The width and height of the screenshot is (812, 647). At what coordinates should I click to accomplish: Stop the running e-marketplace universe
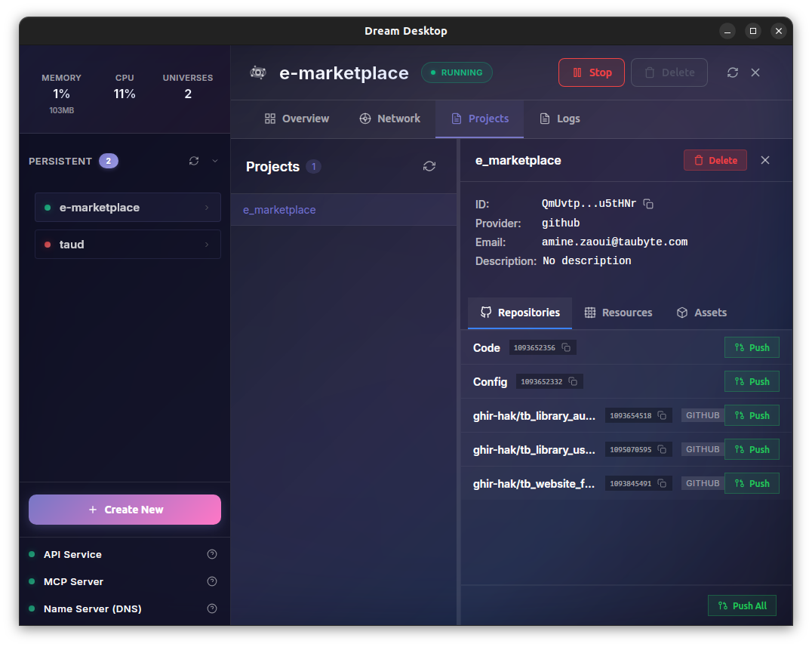(592, 72)
